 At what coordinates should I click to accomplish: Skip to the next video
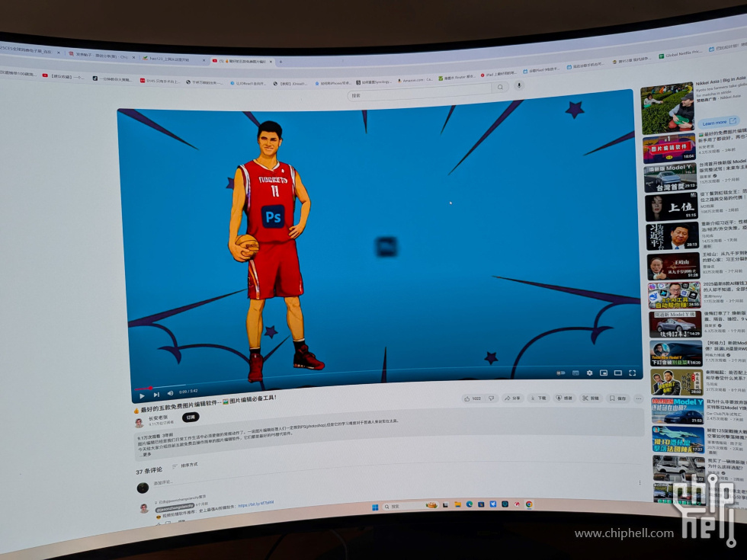pos(155,395)
